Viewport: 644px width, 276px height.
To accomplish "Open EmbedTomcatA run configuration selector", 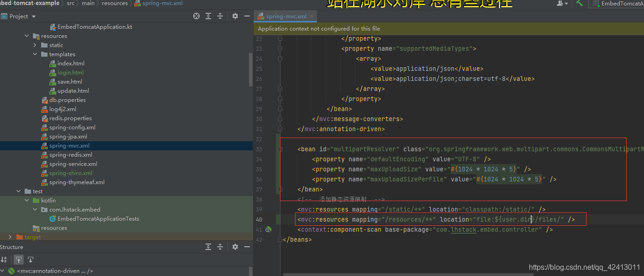I will tap(618, 4).
